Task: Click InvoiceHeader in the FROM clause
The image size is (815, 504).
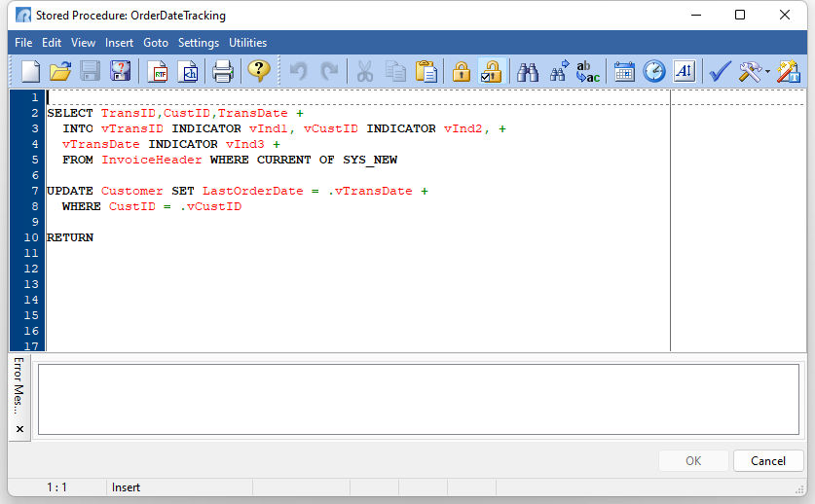Action: (x=151, y=160)
